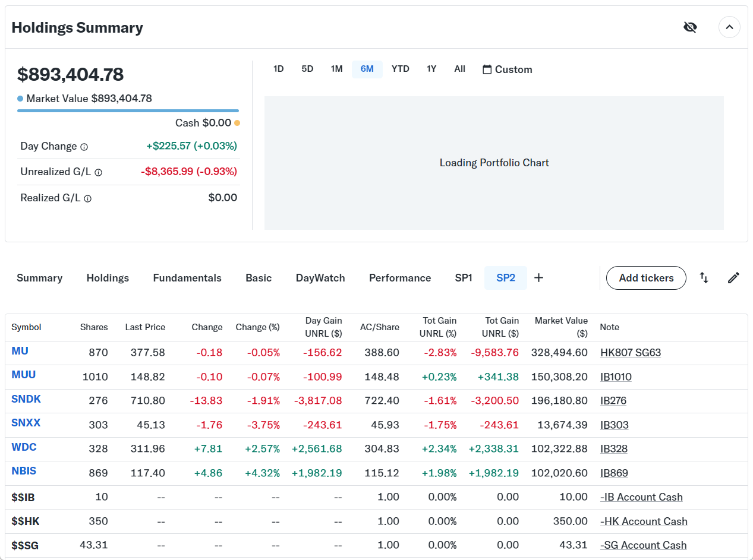753x560 pixels.
Task: Toggle hide portfolio values eye icon
Action: pyautogui.click(x=690, y=27)
